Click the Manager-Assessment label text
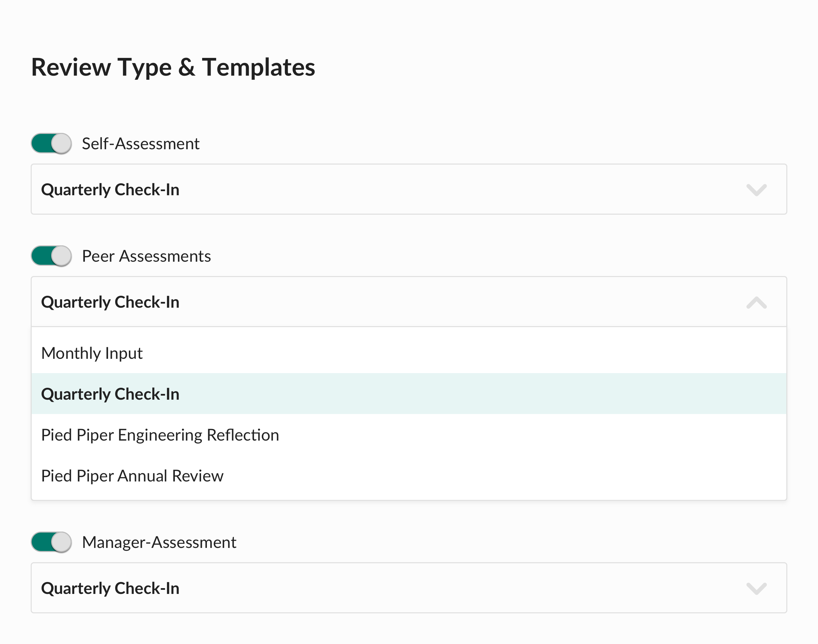818x644 pixels. click(159, 542)
